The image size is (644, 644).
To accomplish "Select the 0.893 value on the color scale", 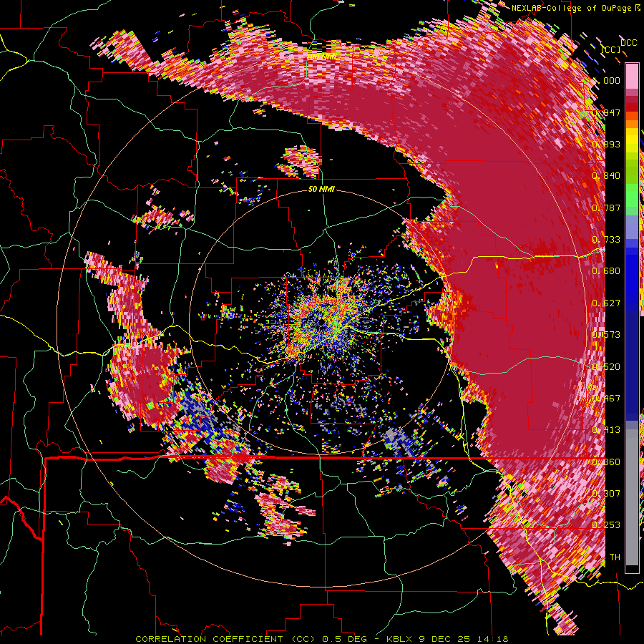I will pos(607,144).
